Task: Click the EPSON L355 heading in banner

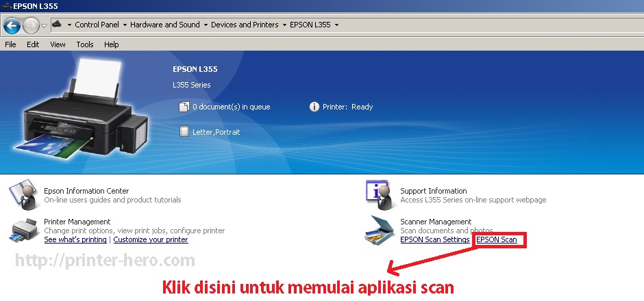Action: (195, 69)
